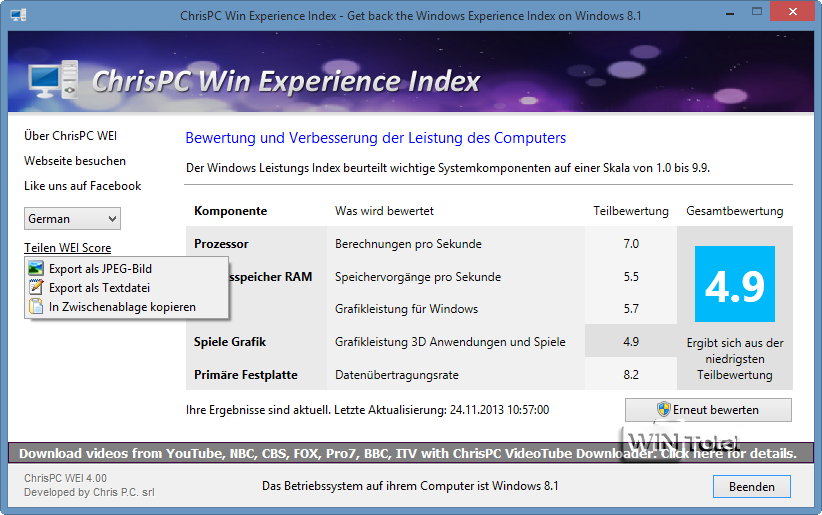This screenshot has height=515, width=822.
Task: Click the highlighted 4.9 sub-score cell
Action: pyautogui.click(x=631, y=341)
